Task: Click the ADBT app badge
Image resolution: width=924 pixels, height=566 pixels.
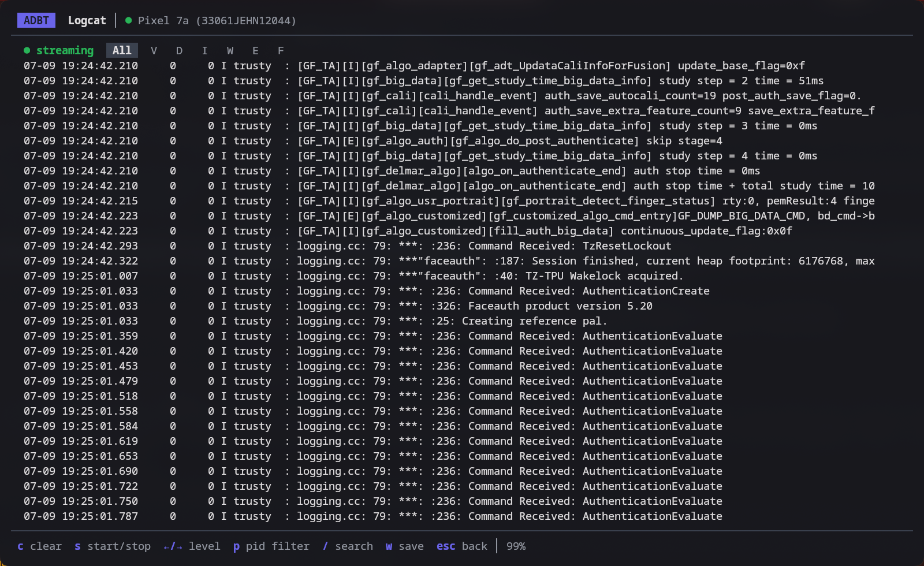Action: click(36, 20)
